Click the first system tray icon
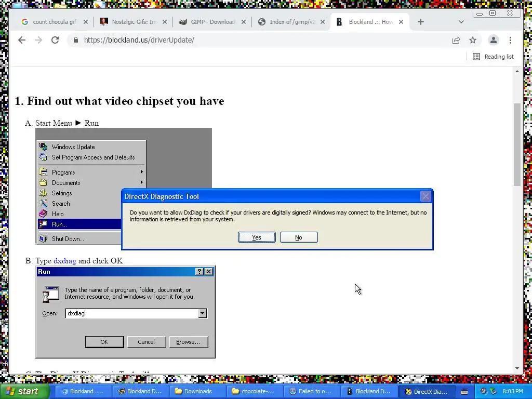This screenshot has height=399, width=532. point(483,391)
